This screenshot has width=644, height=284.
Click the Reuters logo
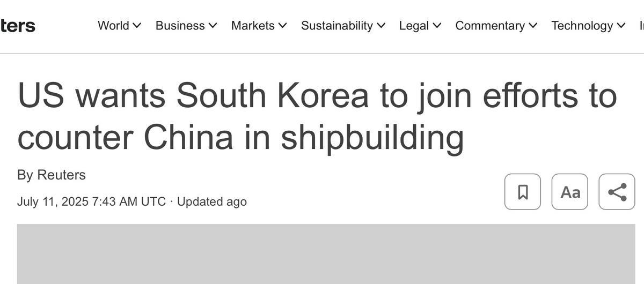click(x=17, y=26)
